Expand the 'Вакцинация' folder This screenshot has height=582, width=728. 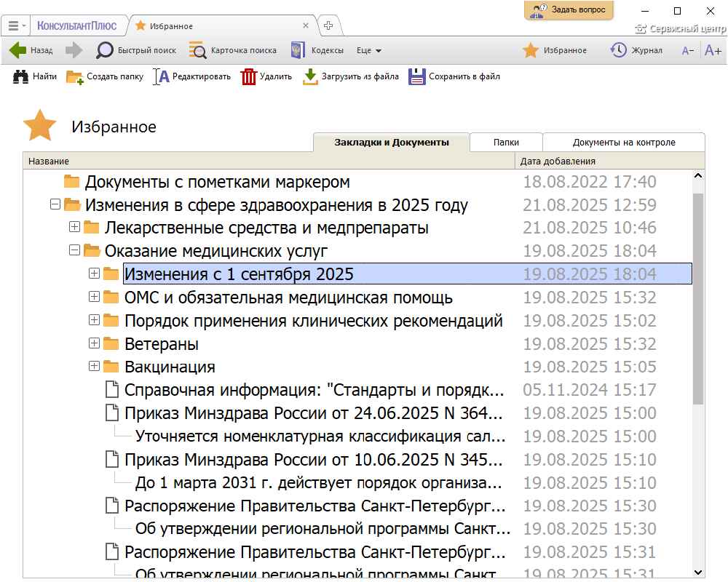click(x=94, y=367)
